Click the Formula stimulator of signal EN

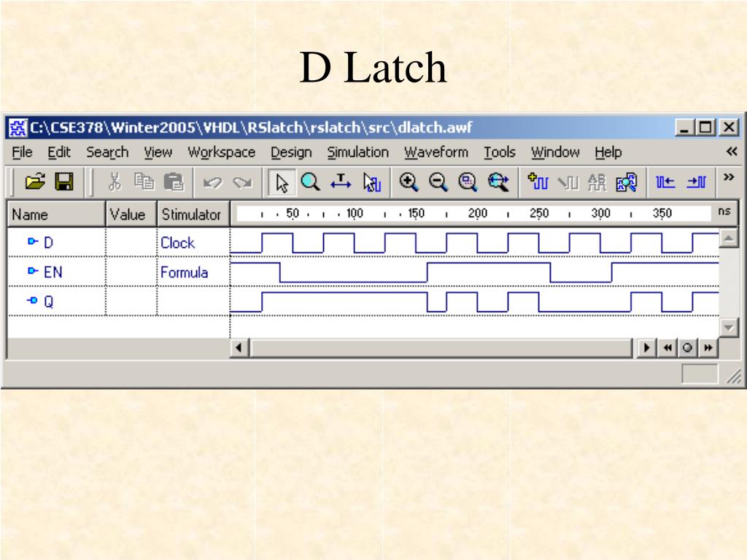click(184, 273)
